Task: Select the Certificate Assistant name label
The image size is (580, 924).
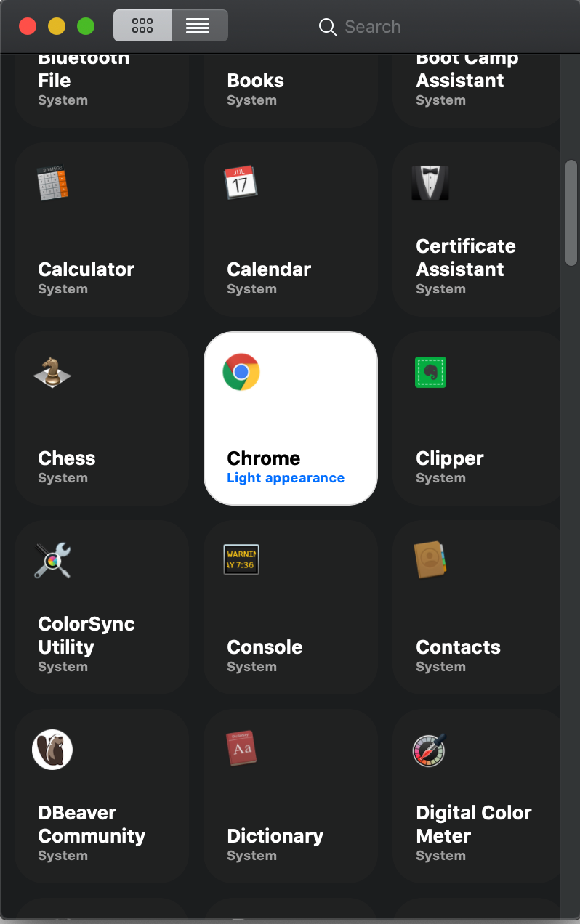Action: point(466,258)
